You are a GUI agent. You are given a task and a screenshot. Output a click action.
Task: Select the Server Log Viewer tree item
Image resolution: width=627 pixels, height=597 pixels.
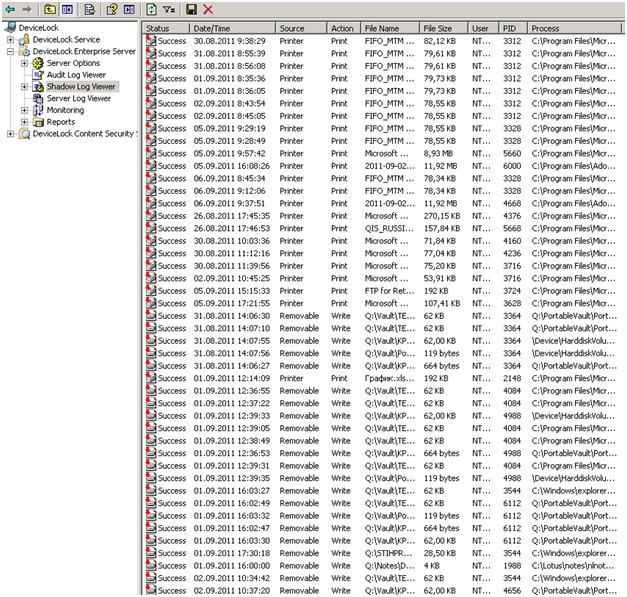click(78, 98)
